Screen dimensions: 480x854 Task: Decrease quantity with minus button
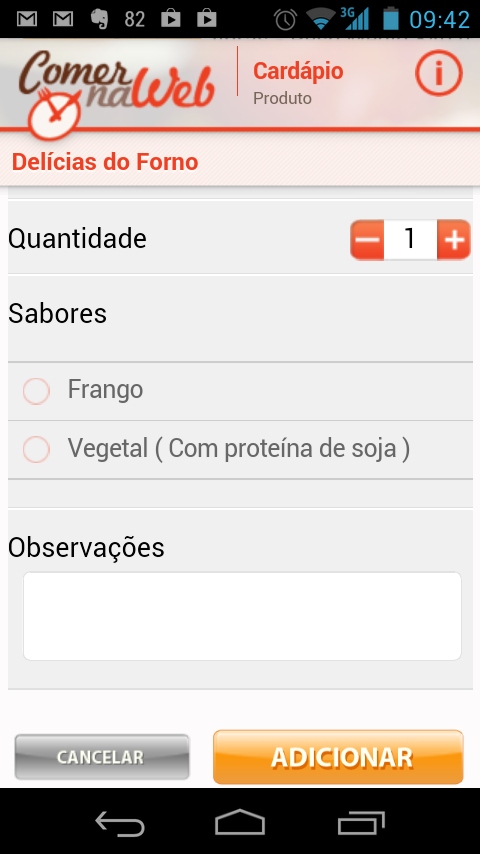368,239
